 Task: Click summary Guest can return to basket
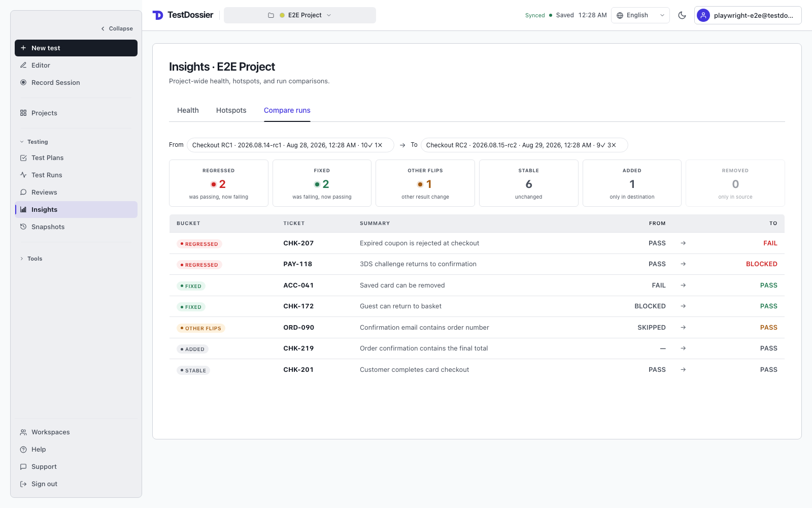pos(400,306)
